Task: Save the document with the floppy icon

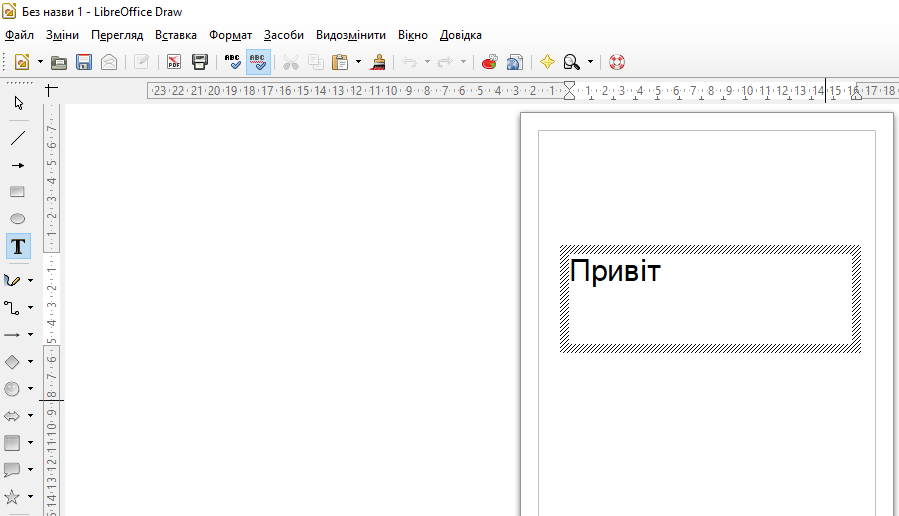Action: point(84,62)
